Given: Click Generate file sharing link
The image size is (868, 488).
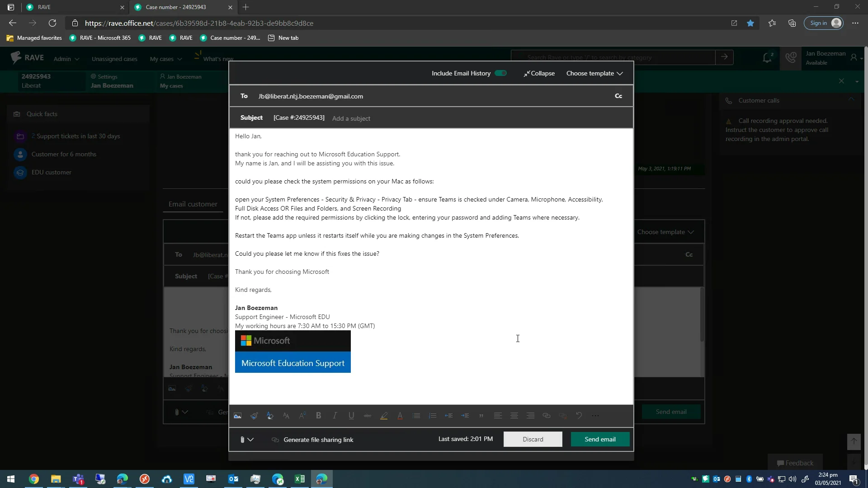Looking at the screenshot, I should click(x=318, y=439).
